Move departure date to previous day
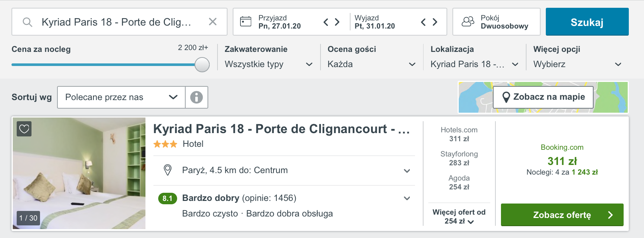 click(x=423, y=22)
